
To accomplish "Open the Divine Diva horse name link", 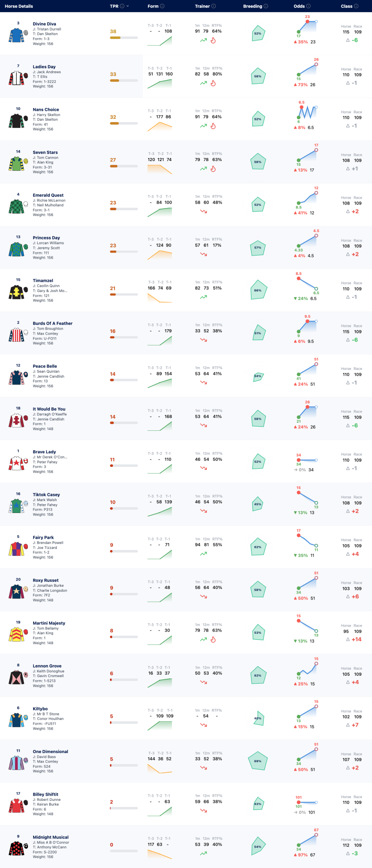I will 44,24.
